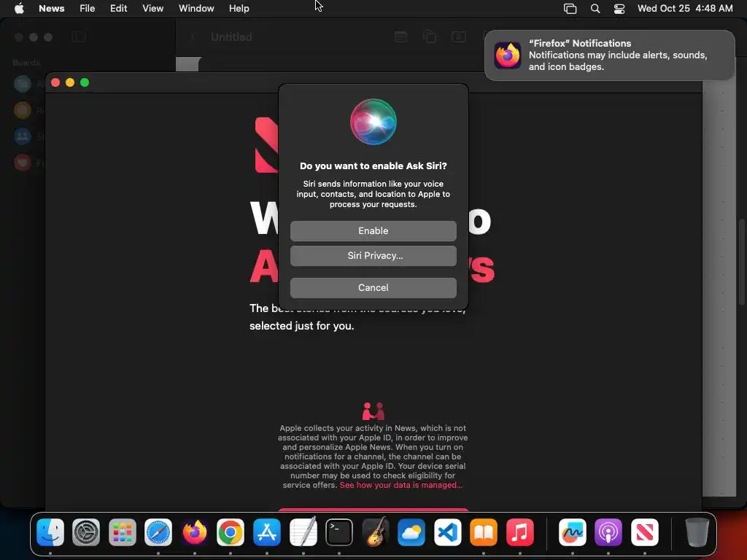
Task: Cancel the Ask Siri dialog
Action: coord(373,287)
